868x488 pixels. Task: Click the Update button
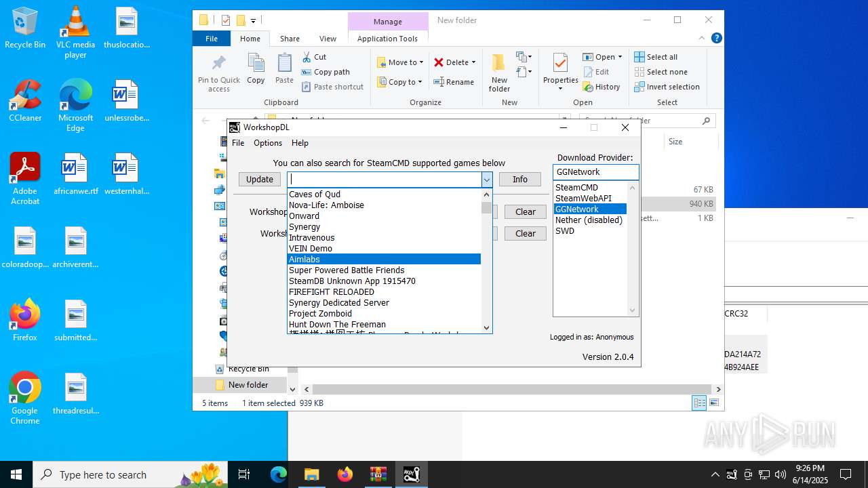pyautogui.click(x=260, y=180)
